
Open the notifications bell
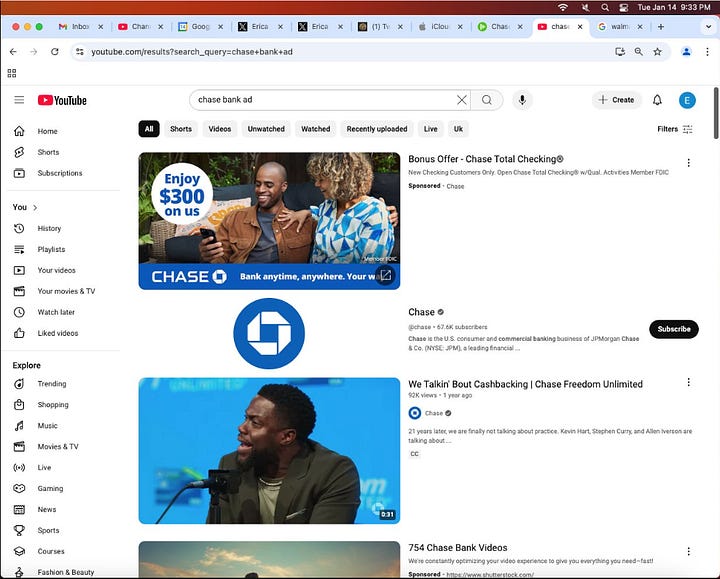657,100
